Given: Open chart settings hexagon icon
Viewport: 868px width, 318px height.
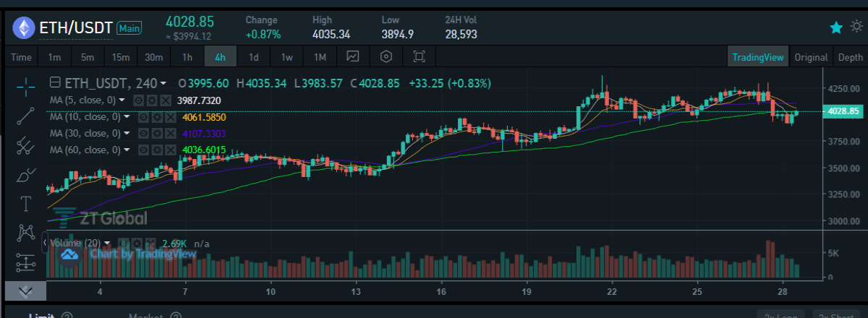Looking at the screenshot, I should [x=386, y=56].
